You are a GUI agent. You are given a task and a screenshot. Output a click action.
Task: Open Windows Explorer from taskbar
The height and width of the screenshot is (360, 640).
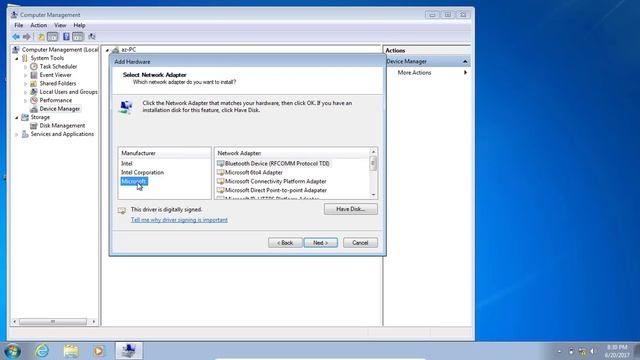pos(71,351)
